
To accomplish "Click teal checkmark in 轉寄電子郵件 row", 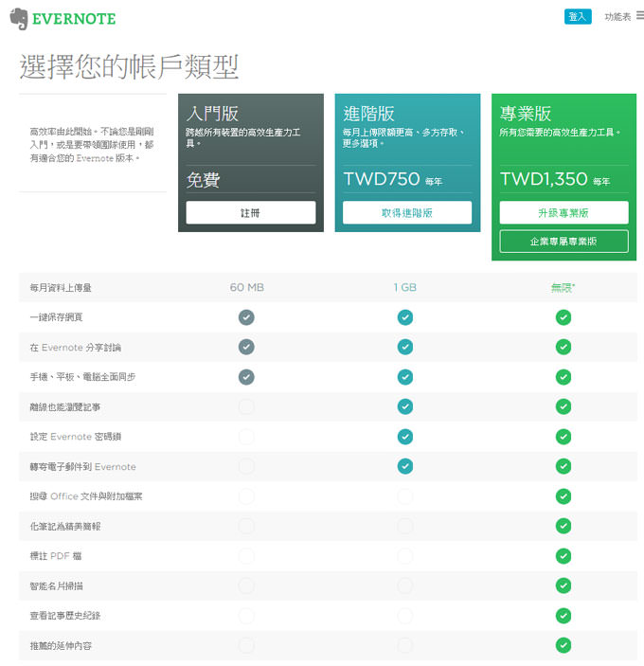I will pyautogui.click(x=405, y=466).
